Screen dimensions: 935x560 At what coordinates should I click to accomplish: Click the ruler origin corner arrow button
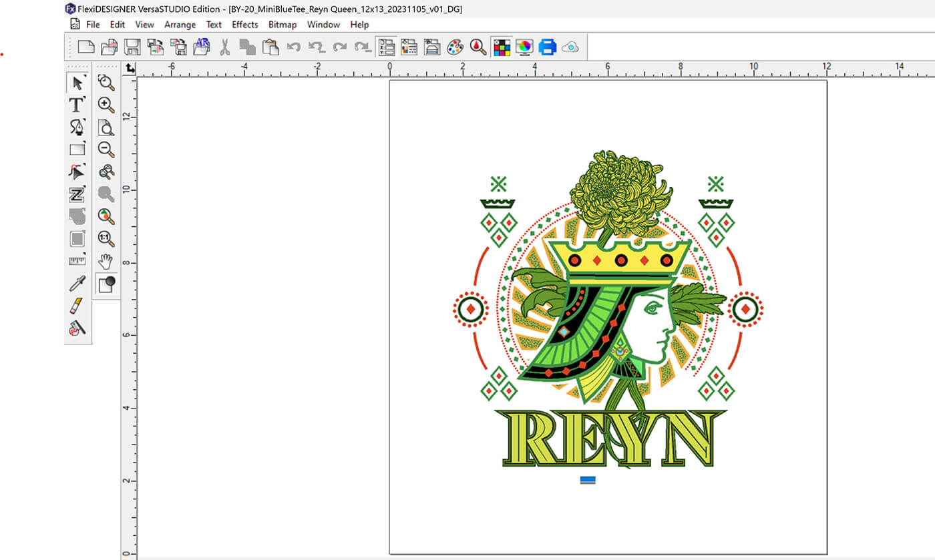tap(130, 69)
